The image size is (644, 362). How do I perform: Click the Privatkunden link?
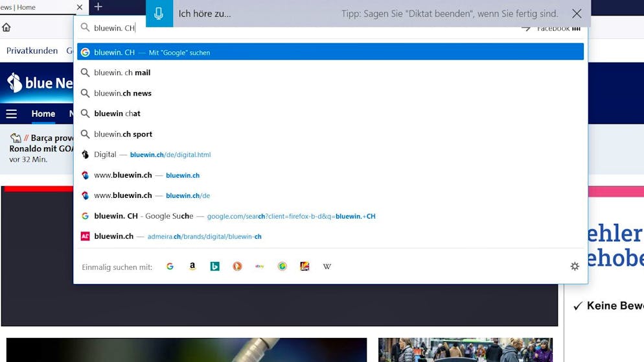point(32,51)
